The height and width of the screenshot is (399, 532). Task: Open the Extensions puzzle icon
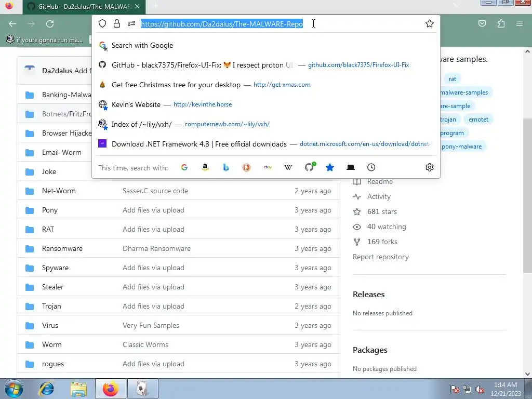pos(501,24)
